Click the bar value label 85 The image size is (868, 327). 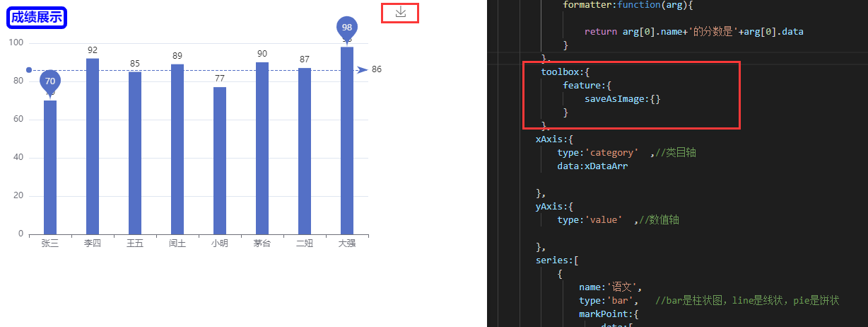(x=135, y=64)
